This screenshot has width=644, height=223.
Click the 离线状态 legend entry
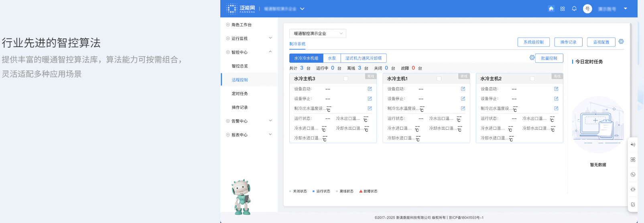pos(345,191)
